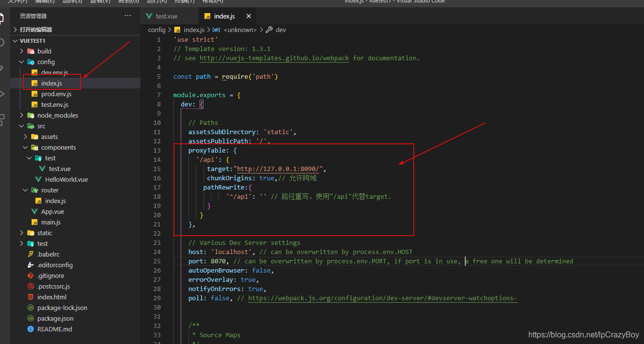Click the JS icon of test.env.js
The height and width of the screenshot is (344, 644).
tap(34, 104)
